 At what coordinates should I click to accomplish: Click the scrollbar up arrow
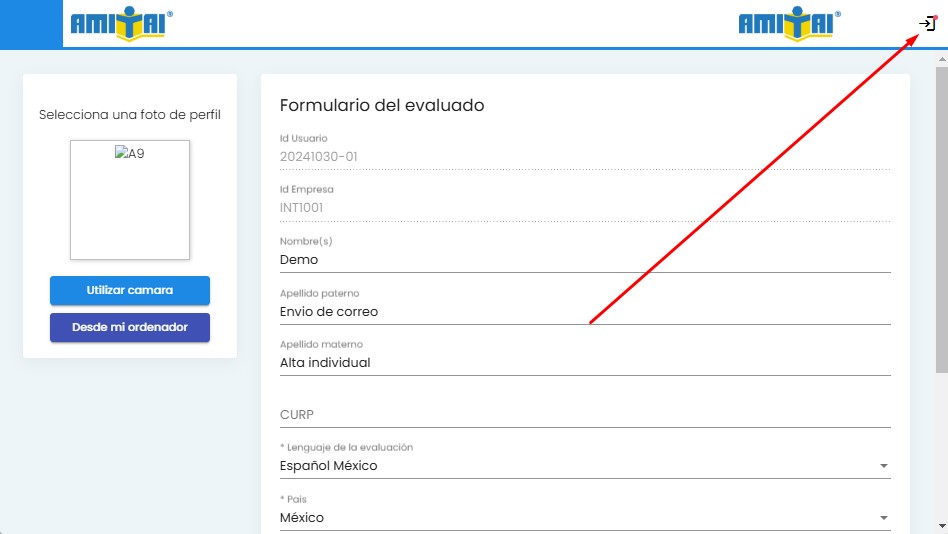tap(940, 57)
